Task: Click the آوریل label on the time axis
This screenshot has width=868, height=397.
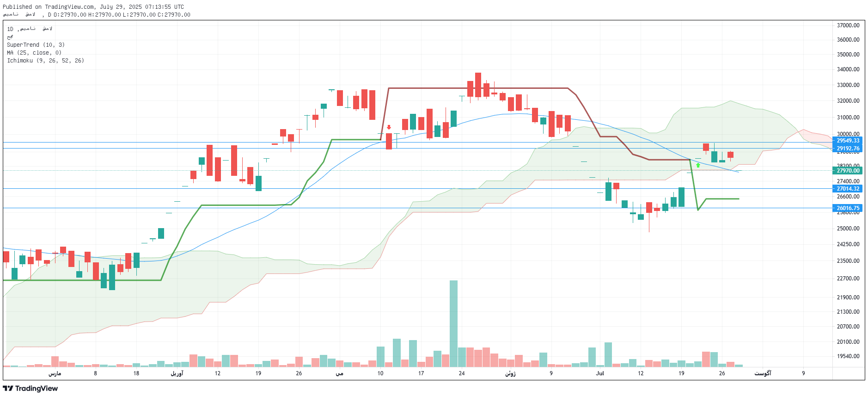Action: [x=177, y=373]
